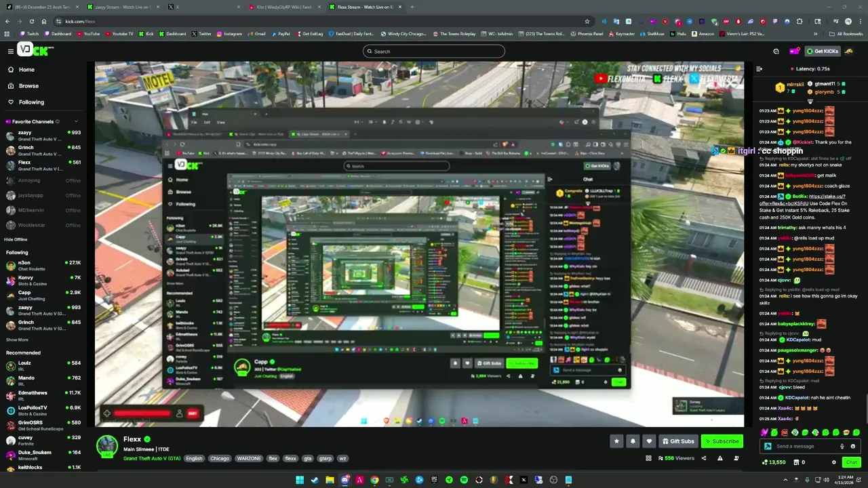Expand the bookmarks overflow chevron
Screen dimensions: 868x488
816,33
